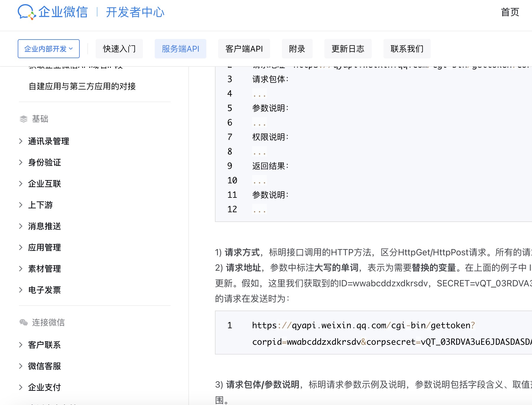The height and width of the screenshot is (405, 532).
Task: Click the 企业微信 logo icon
Action: [x=27, y=12]
